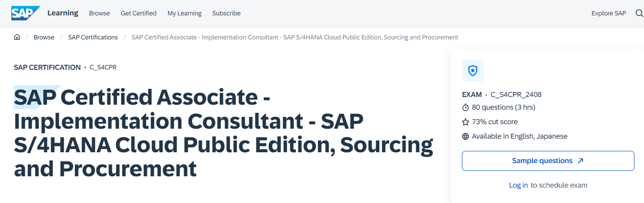
Task: Go to home via breadcrumb house icon
Action: (x=17, y=37)
